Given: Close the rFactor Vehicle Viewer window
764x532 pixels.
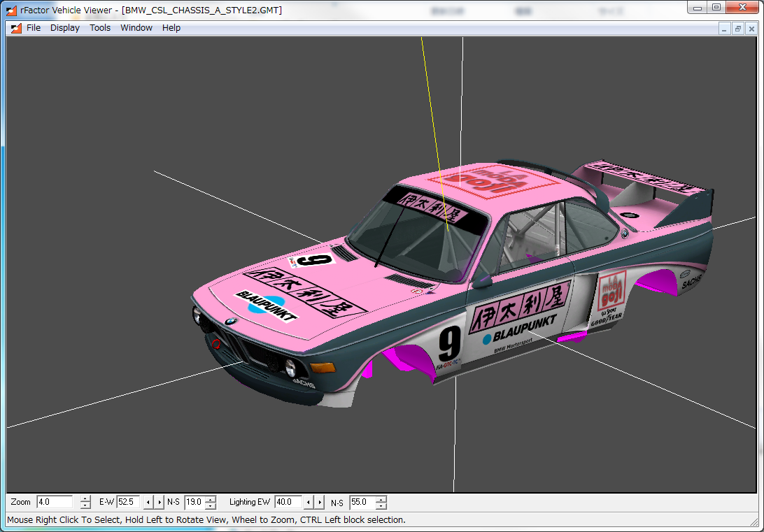Looking at the screenshot, I should pos(742,7).
